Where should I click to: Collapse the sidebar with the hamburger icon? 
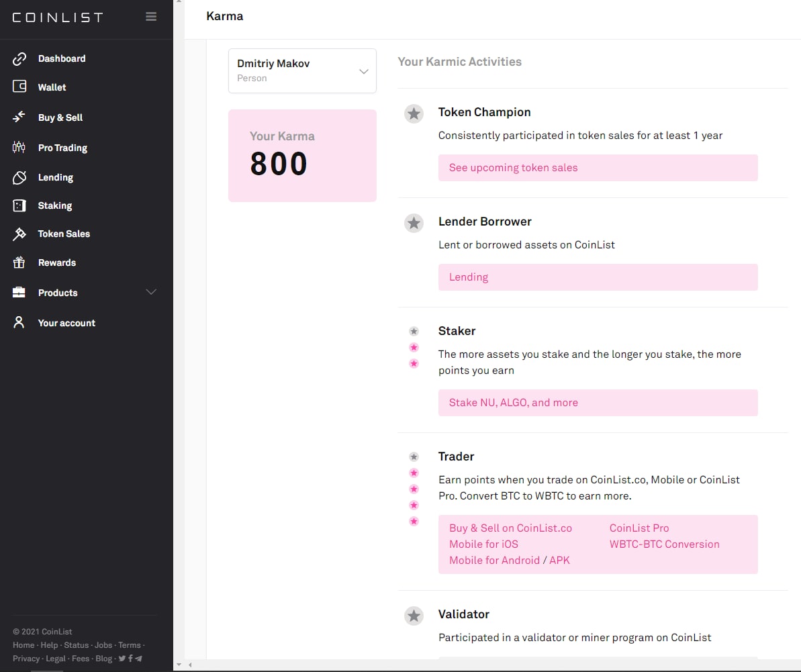click(151, 17)
